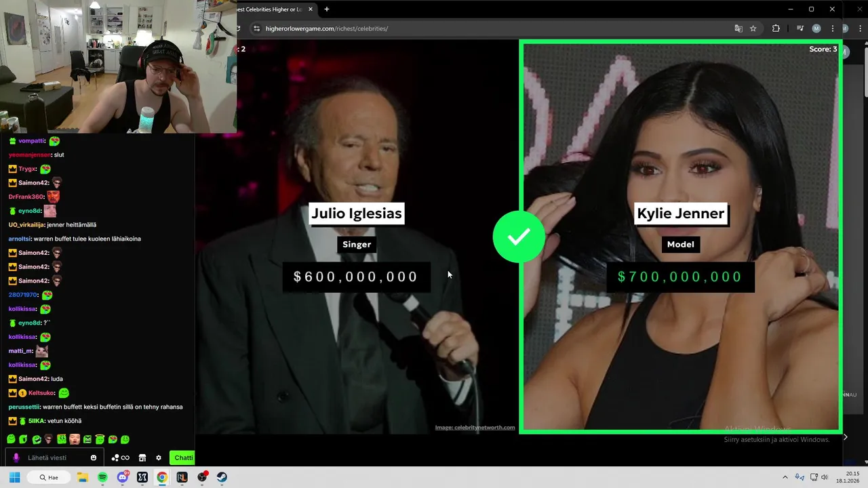Open the translate page icon
868x488 pixels.
pyautogui.click(x=738, y=28)
